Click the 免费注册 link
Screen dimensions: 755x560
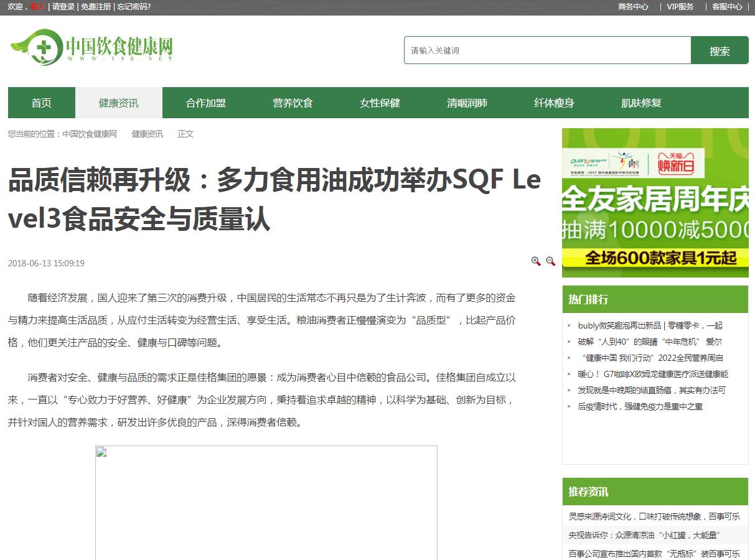[x=96, y=7]
